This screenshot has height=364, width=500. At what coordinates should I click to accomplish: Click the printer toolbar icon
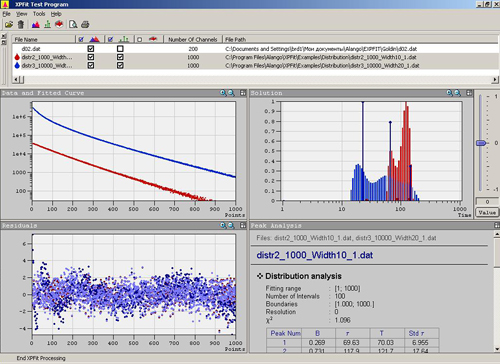[x=85, y=24]
